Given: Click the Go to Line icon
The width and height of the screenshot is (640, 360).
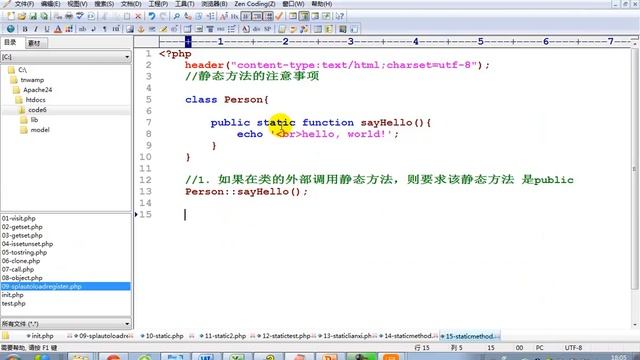Looking at the screenshot, I should (x=211, y=16).
